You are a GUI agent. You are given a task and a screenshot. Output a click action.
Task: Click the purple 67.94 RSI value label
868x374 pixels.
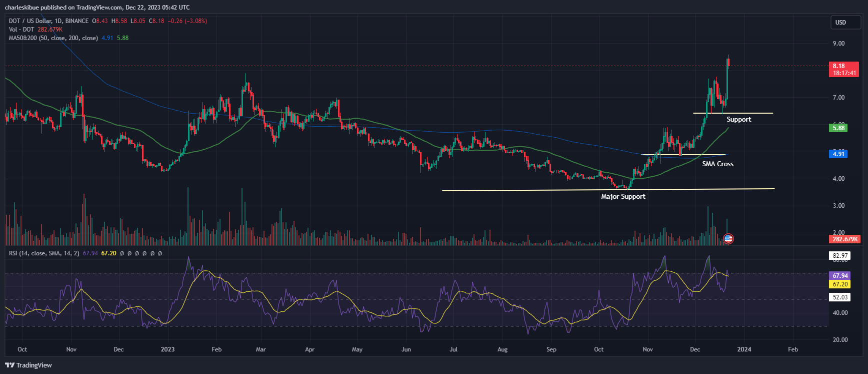[840, 276]
